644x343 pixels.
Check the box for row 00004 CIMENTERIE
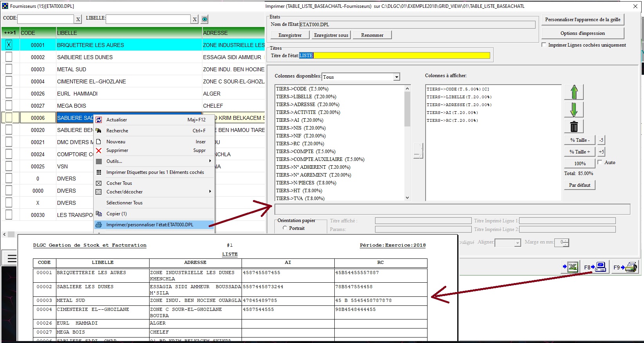9,81
